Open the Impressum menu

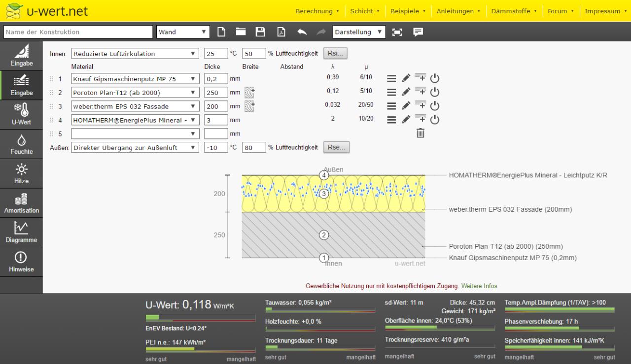tap(605, 11)
